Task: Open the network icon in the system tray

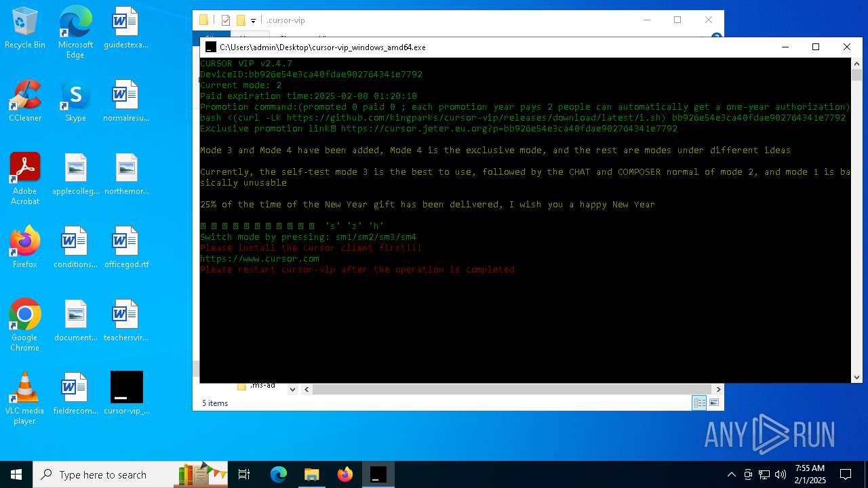Action: coord(764,474)
